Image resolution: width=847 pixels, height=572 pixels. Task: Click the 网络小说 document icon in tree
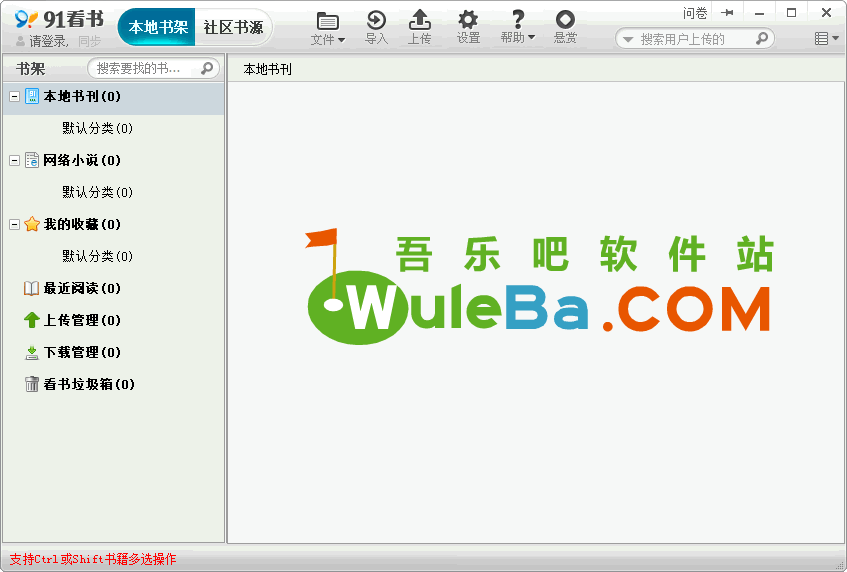point(32,160)
